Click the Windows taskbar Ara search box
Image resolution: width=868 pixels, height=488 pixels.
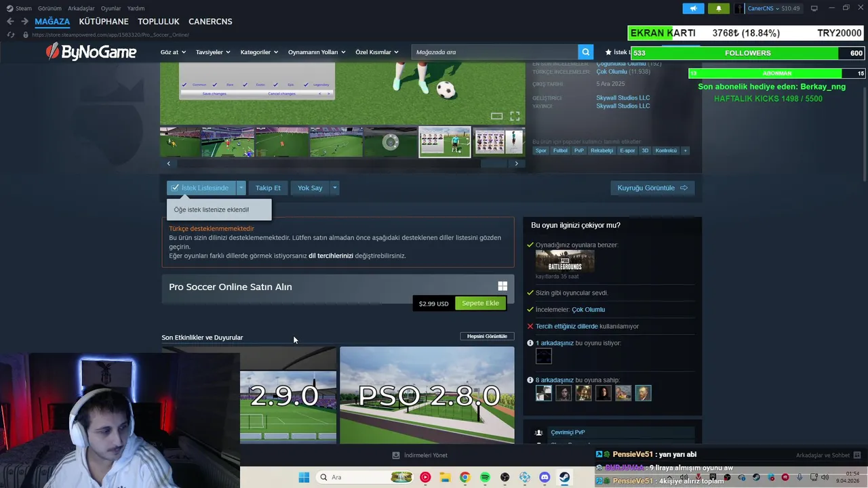pos(365,477)
